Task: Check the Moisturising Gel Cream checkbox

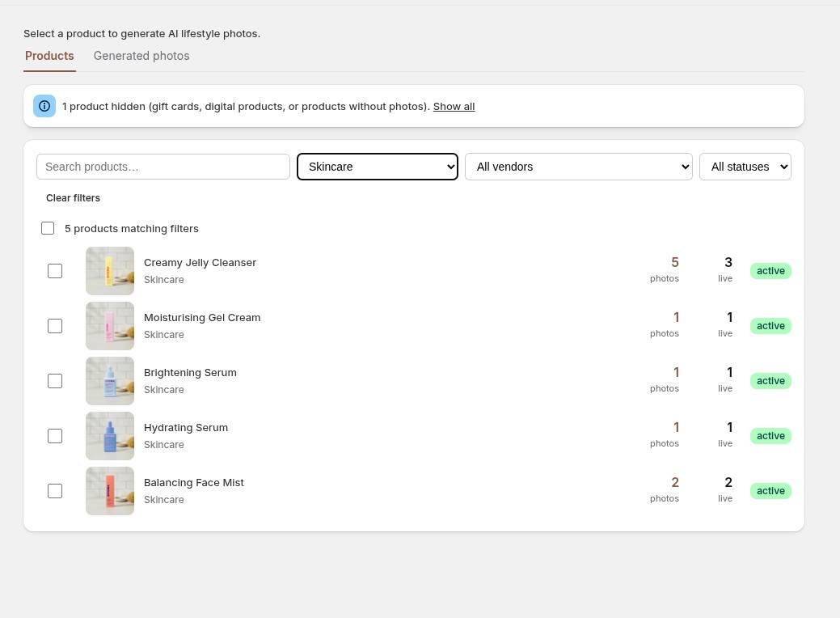Action: (x=55, y=326)
